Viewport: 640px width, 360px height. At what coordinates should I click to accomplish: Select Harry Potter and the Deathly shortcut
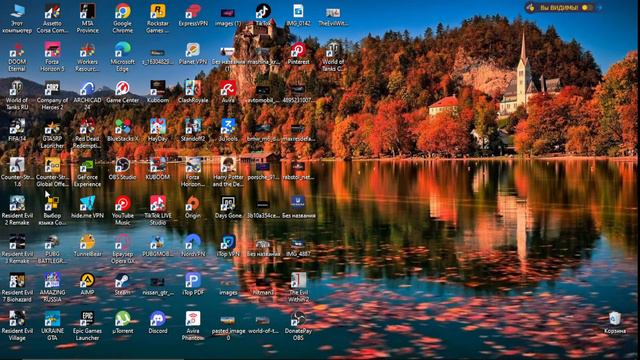point(228,172)
